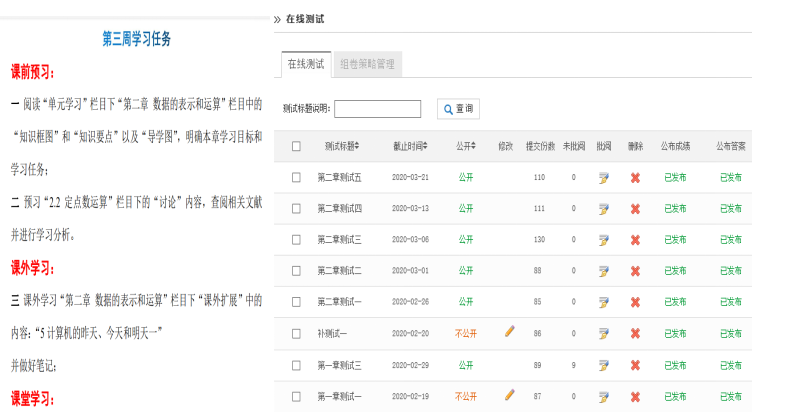Screen dimensions: 806x412
Task: Select the checkbox beside 第二章测试二
Action: point(296,271)
